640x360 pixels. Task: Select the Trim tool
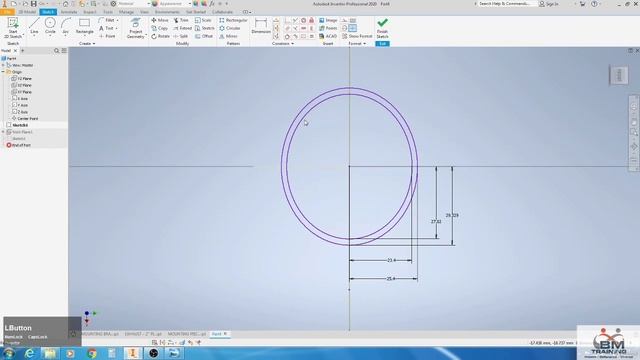[181, 20]
